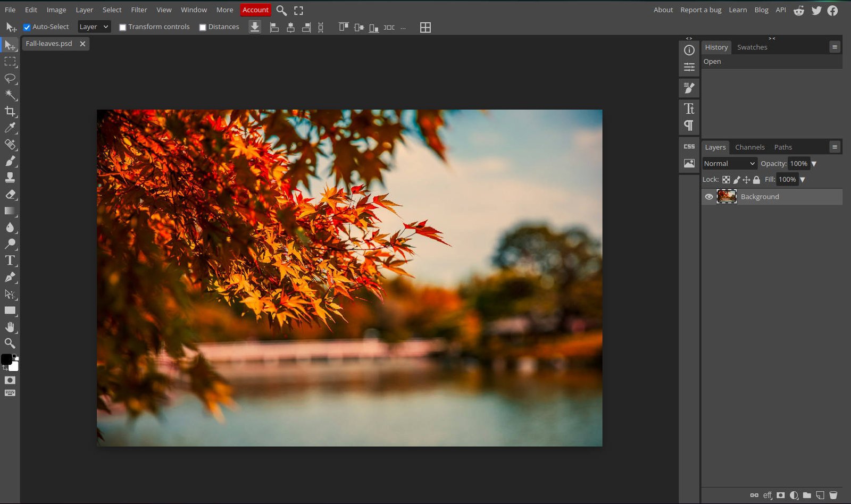Image resolution: width=851 pixels, height=504 pixels.
Task: Select the Eraser tool
Action: click(x=10, y=195)
